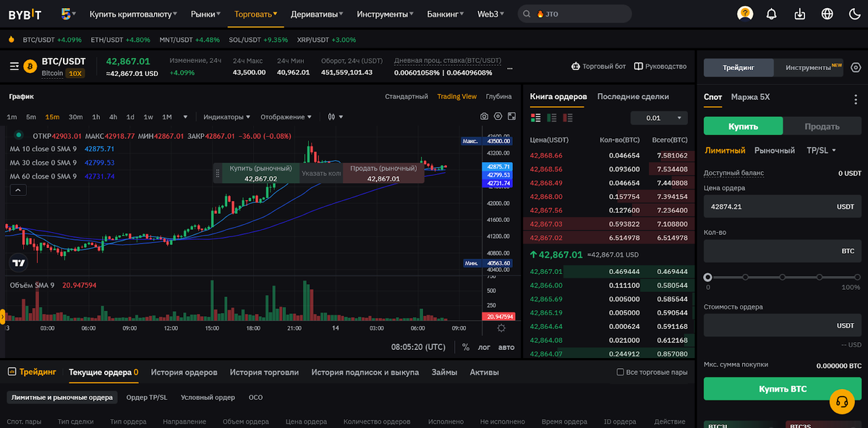Open the trading pair list menu icon
868x428 pixels.
(14, 66)
